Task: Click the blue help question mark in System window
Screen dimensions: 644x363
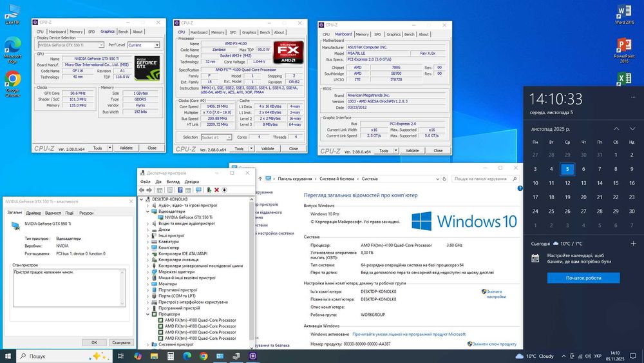Action: (x=520, y=188)
